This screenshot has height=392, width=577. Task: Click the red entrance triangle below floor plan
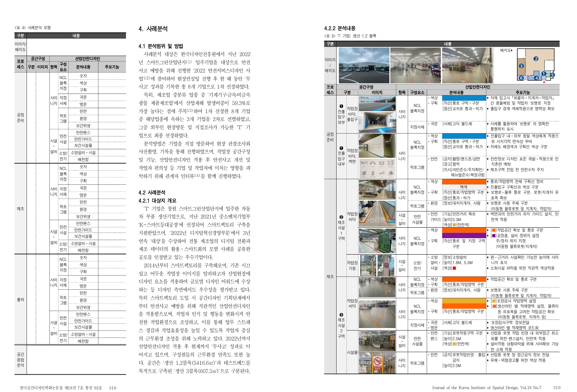[x=544, y=82]
